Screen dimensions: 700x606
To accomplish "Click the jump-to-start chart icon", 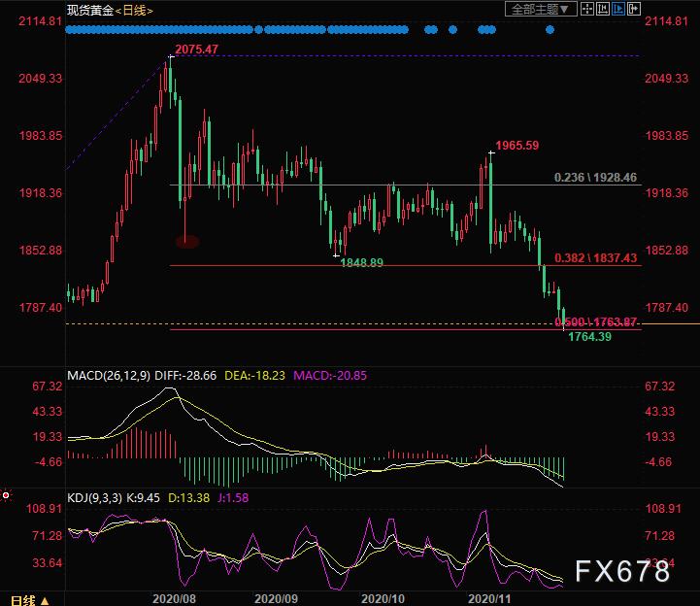I will (x=603, y=10).
